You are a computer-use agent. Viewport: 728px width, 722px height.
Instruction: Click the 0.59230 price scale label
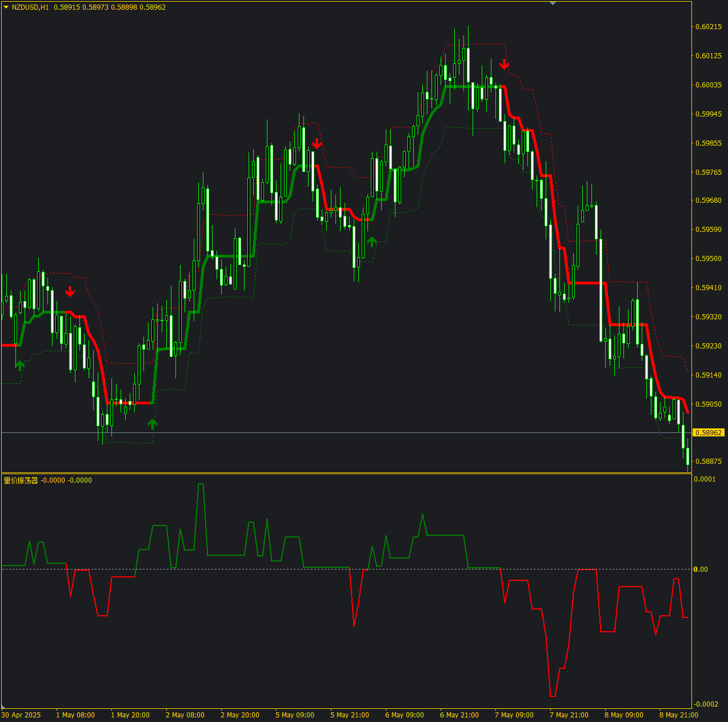pyautogui.click(x=709, y=346)
